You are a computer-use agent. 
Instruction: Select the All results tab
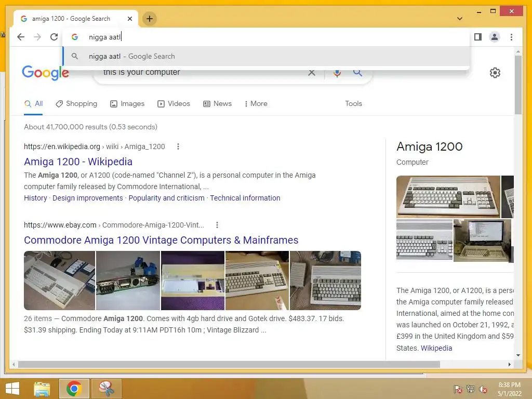[x=34, y=104]
